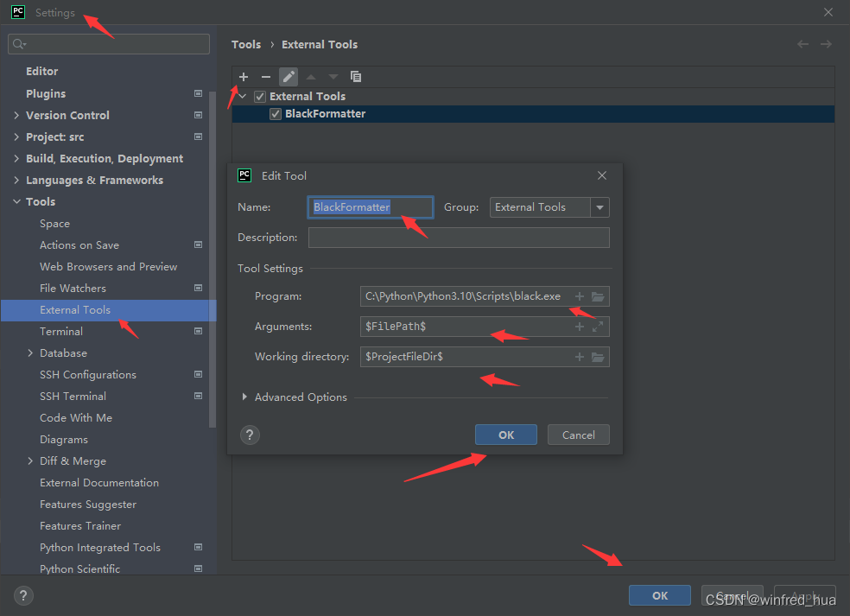
Task: Expand Advanced Options section
Action: coord(244,397)
